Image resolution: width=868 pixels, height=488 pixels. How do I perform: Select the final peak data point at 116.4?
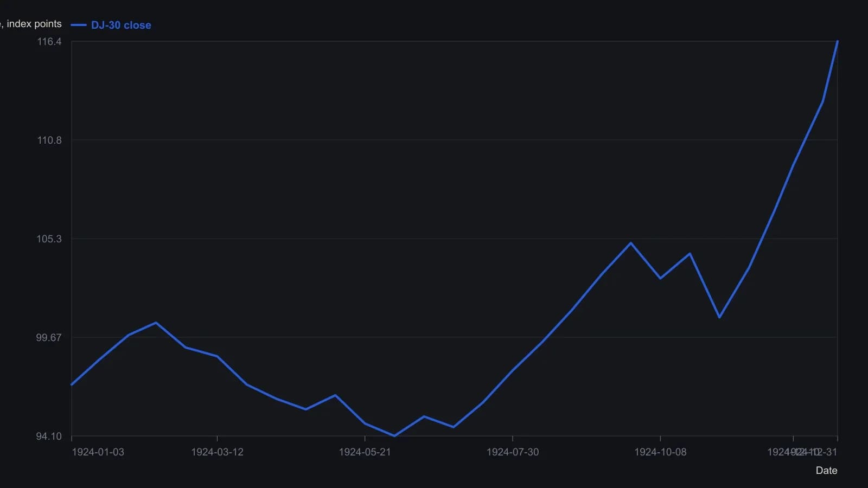click(838, 41)
